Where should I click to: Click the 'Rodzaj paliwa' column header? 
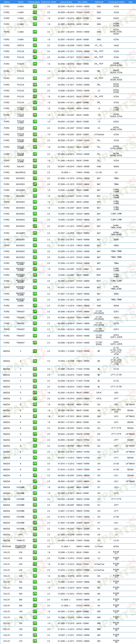tap(34, 2)
